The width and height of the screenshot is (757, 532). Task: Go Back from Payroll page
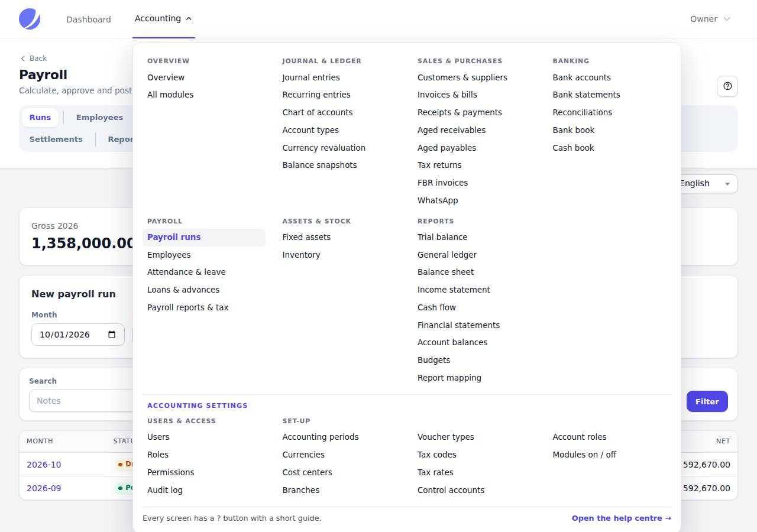34,59
